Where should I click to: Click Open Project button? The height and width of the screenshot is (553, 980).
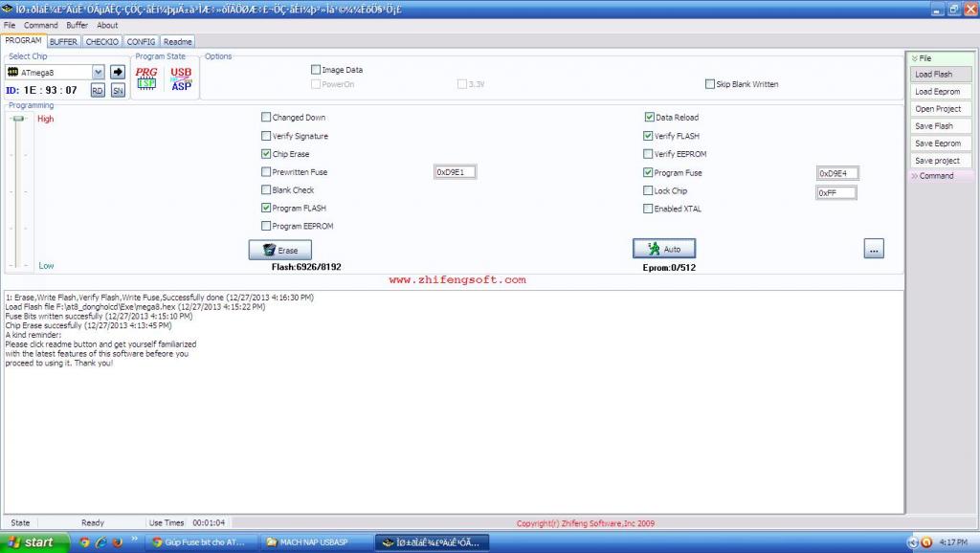coord(941,109)
